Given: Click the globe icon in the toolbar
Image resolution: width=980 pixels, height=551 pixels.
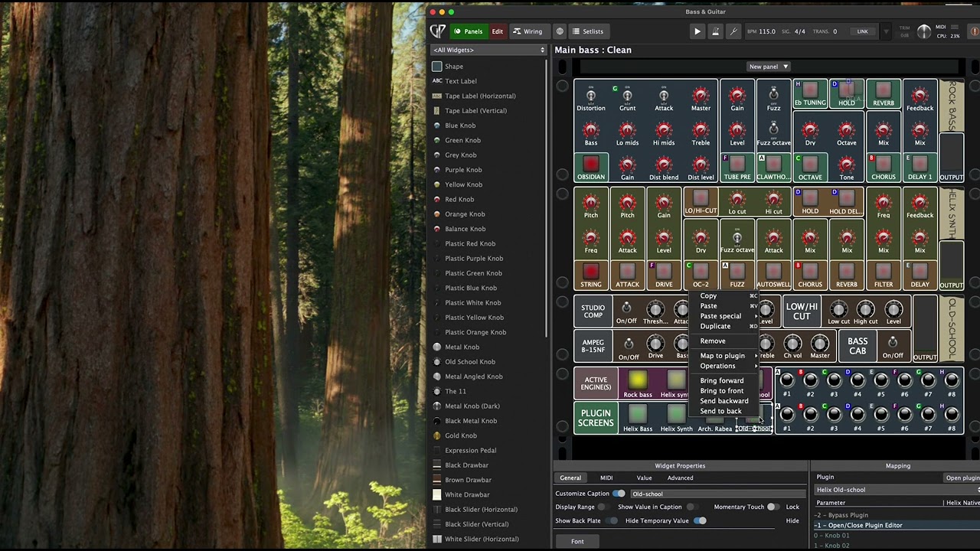Looking at the screenshot, I should tap(560, 31).
